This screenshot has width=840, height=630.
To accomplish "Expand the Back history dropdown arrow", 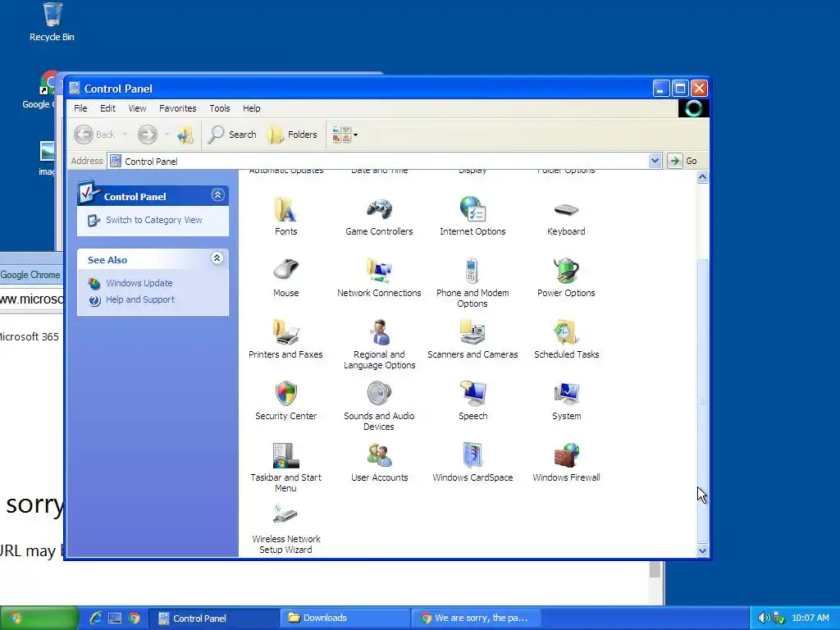I will click(125, 135).
